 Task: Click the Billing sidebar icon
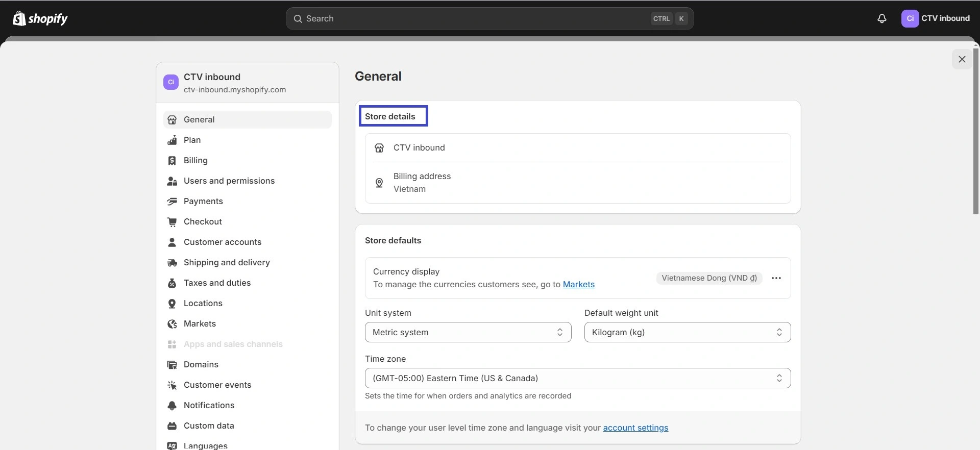point(172,160)
